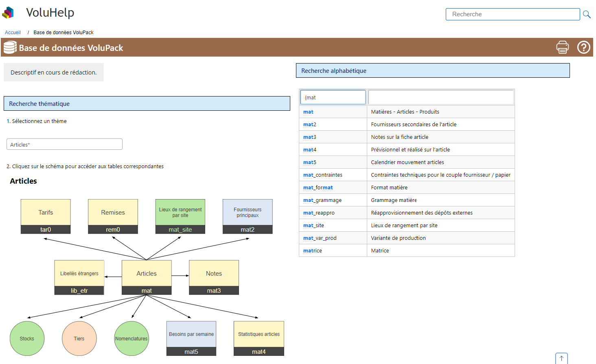This screenshot has height=364, width=596.
Task: Open the matrice table link
Action: pos(313,251)
